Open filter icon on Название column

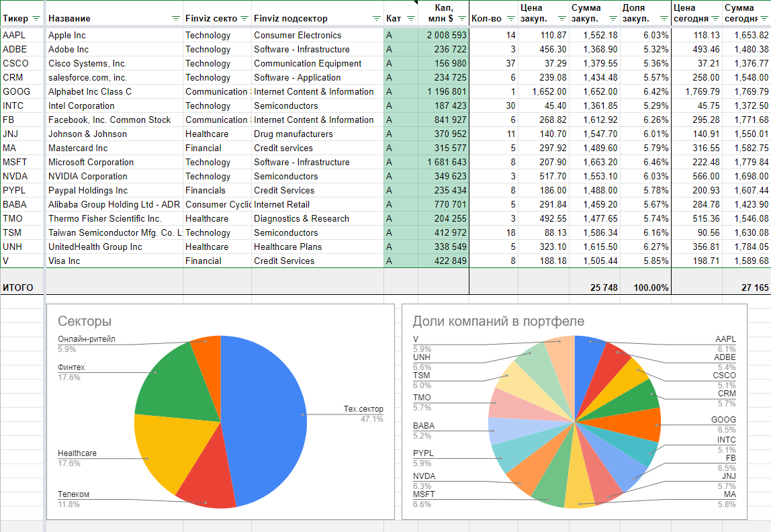(x=175, y=19)
